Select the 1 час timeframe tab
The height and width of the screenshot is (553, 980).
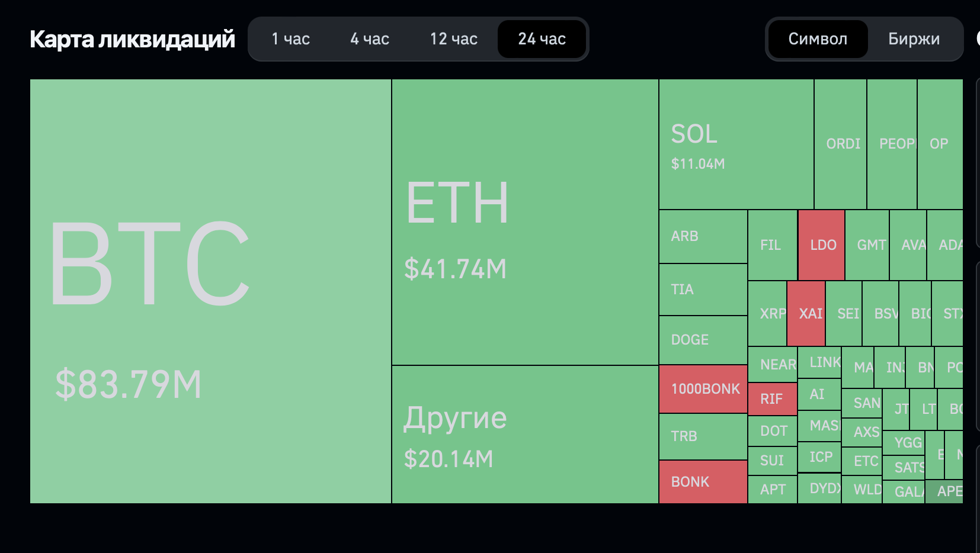(x=290, y=39)
